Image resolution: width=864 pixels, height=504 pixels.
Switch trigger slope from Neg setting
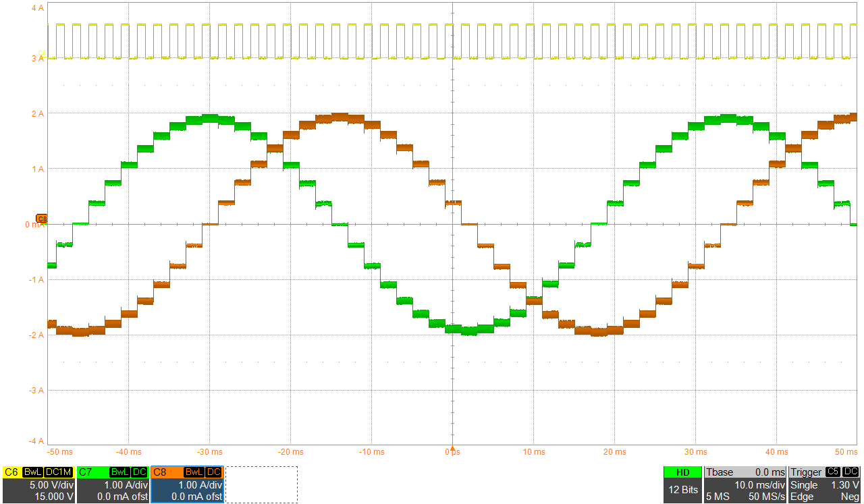[x=851, y=495]
